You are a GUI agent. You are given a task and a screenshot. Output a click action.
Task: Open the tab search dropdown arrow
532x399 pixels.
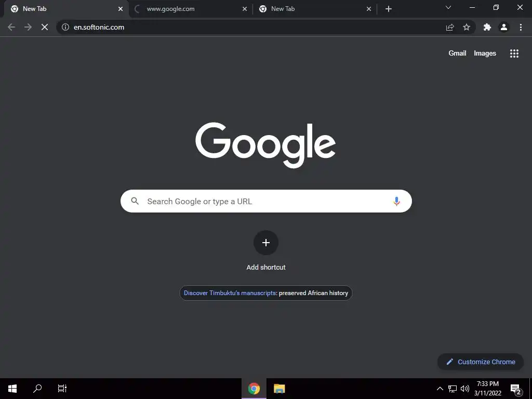pyautogui.click(x=448, y=7)
